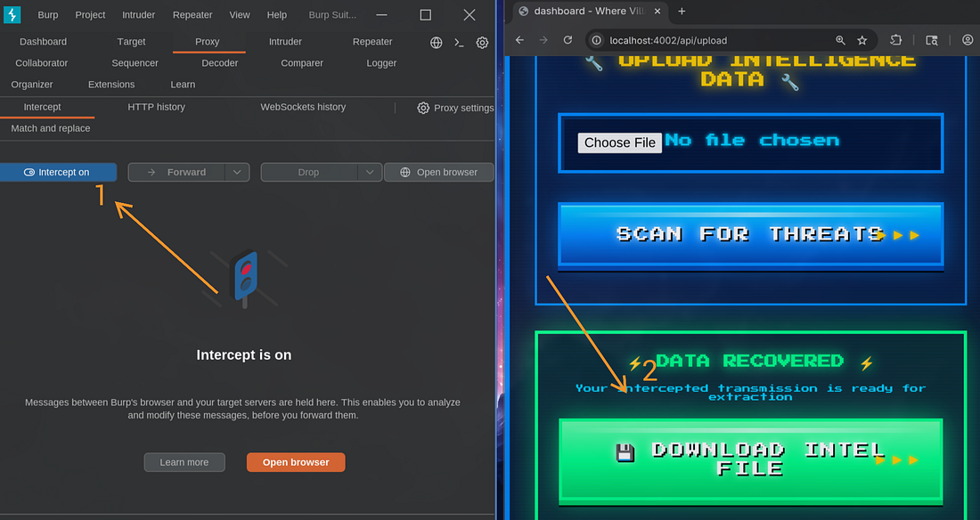The height and width of the screenshot is (520, 980).
Task: Click the Learn more button
Action: [184, 462]
